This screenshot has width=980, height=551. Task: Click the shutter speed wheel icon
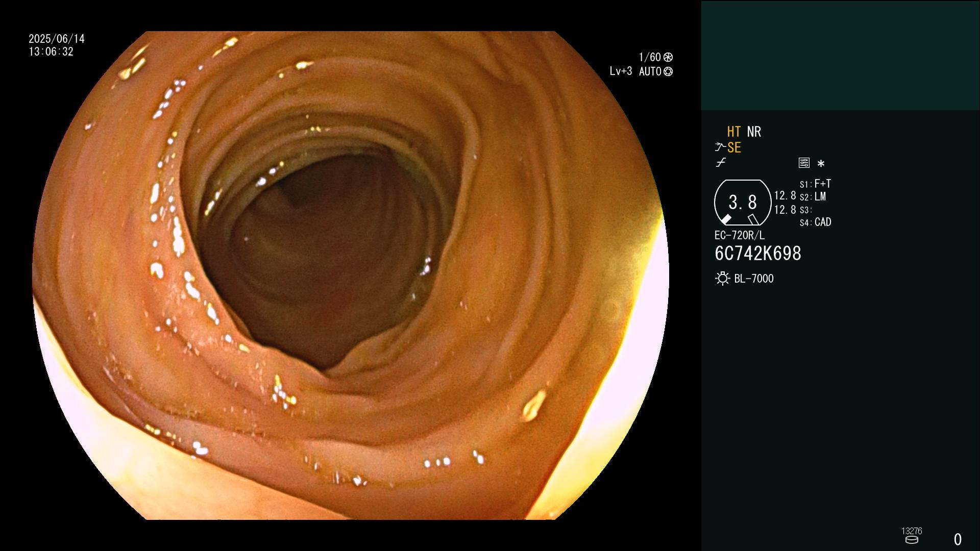coord(668,57)
